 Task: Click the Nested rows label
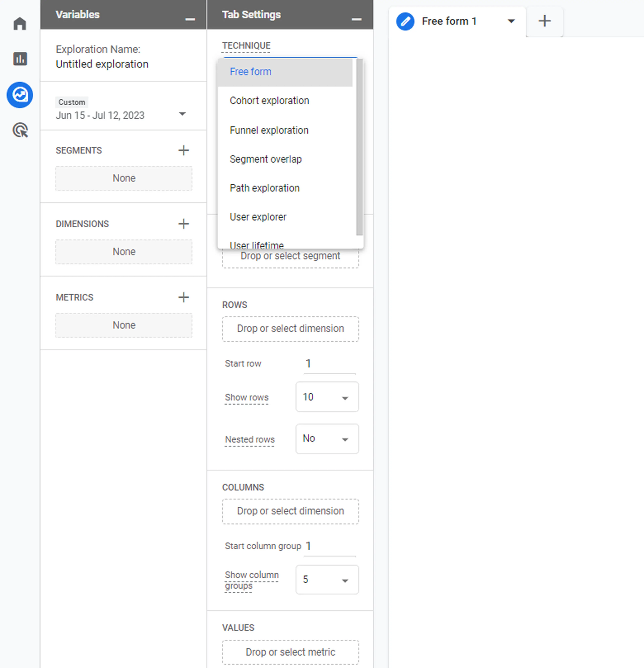pos(249,440)
